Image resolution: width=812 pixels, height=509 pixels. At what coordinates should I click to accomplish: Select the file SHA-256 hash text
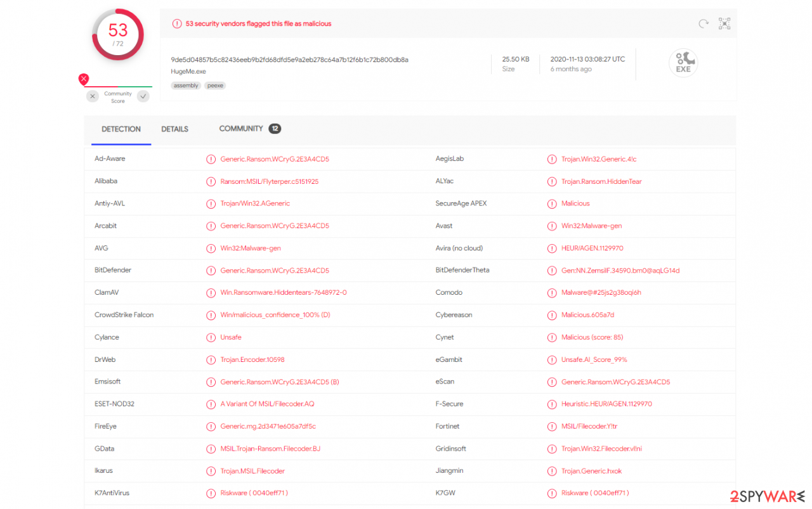tap(289, 60)
